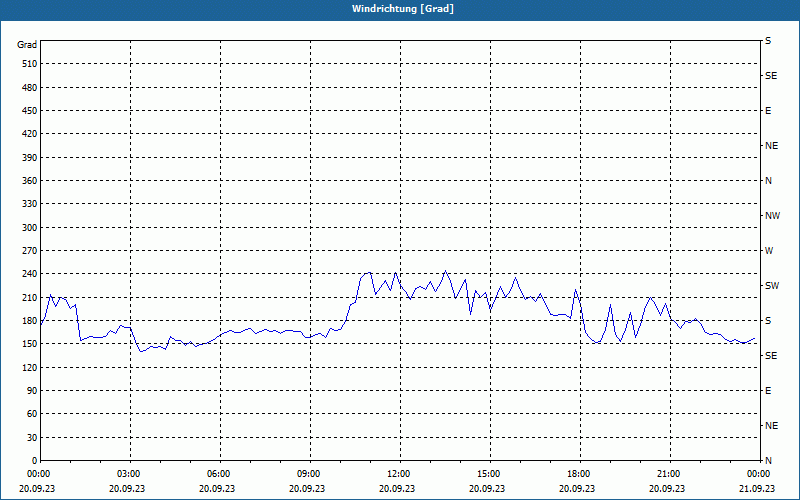Select the 20.09.23 date under 18:00
Image resolution: width=800 pixels, height=500 pixels.
(577, 488)
